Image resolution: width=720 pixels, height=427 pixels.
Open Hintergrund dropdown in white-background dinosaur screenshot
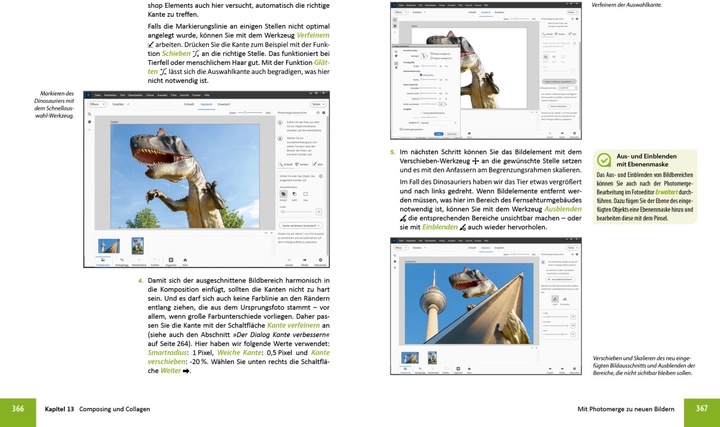[568, 88]
